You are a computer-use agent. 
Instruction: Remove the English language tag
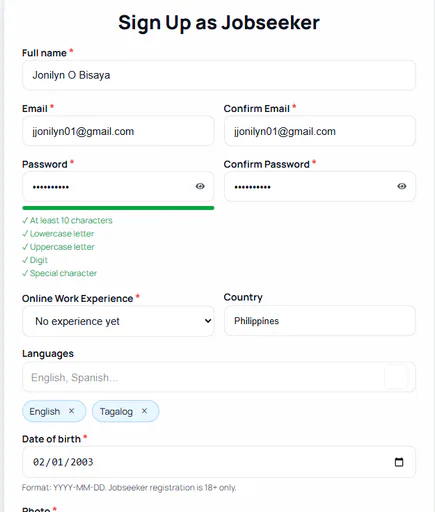71,411
